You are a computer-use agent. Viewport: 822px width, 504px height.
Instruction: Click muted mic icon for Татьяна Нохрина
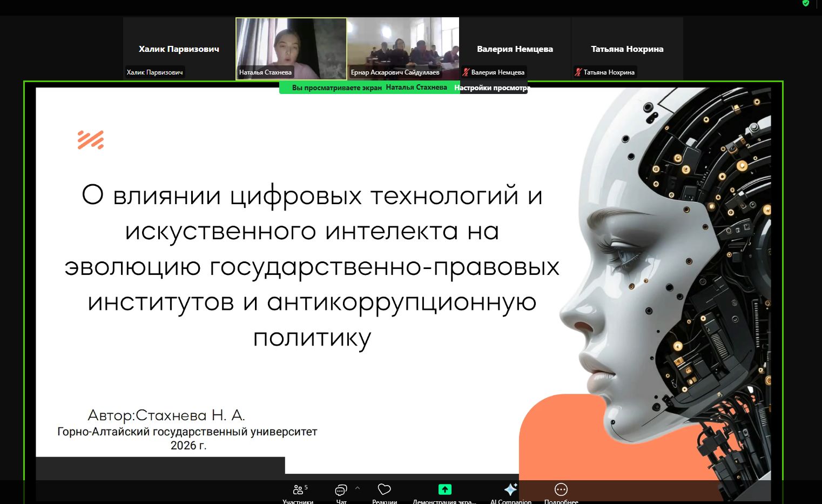[x=578, y=72]
